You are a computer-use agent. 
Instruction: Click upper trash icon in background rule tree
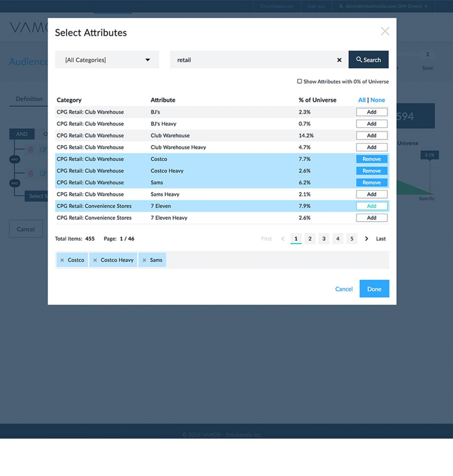[31, 150]
